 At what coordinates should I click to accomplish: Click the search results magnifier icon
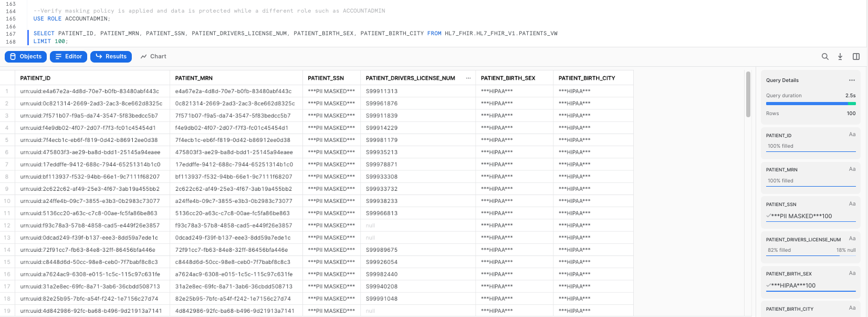tap(825, 57)
